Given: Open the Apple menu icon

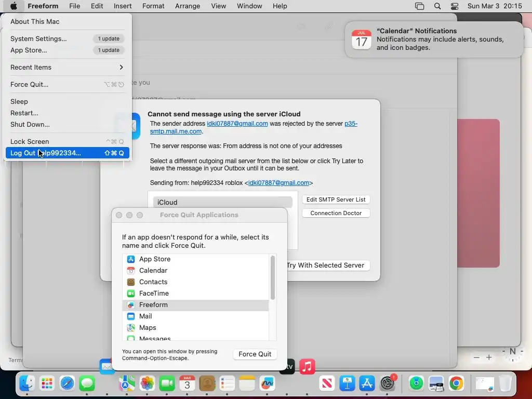Looking at the screenshot, I should click(13, 6).
